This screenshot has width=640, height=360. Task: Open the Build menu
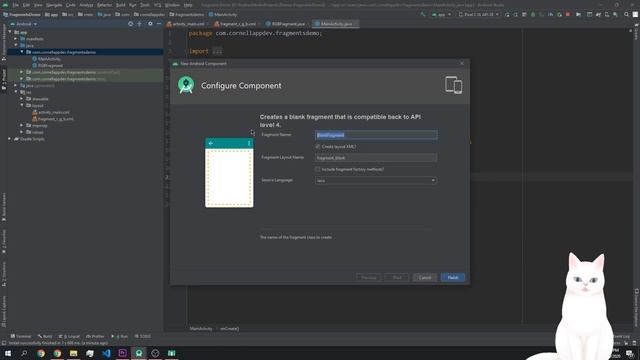point(120,5)
